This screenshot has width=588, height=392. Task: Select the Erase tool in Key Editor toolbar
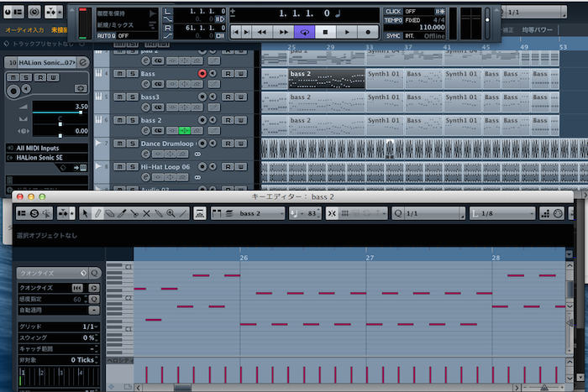coord(110,213)
